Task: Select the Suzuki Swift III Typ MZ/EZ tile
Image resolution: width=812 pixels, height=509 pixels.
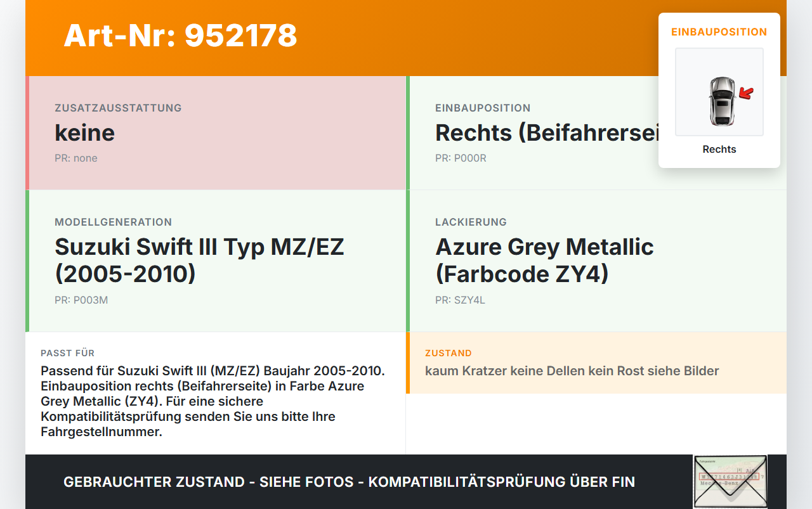Action: [x=216, y=261]
